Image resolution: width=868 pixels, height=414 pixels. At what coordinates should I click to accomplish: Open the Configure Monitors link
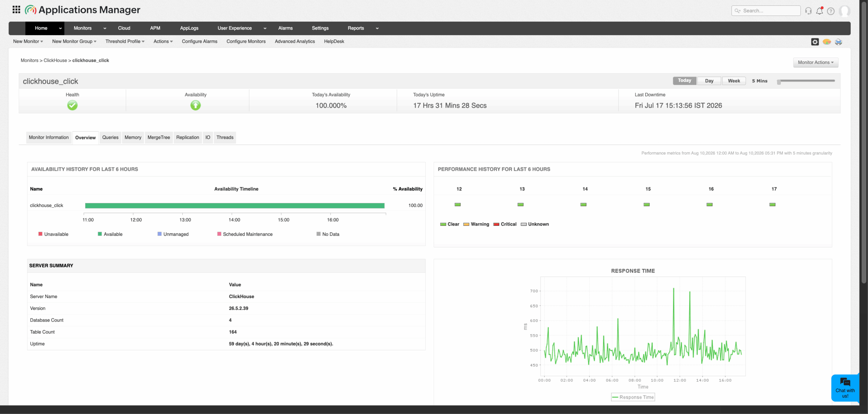pos(246,41)
